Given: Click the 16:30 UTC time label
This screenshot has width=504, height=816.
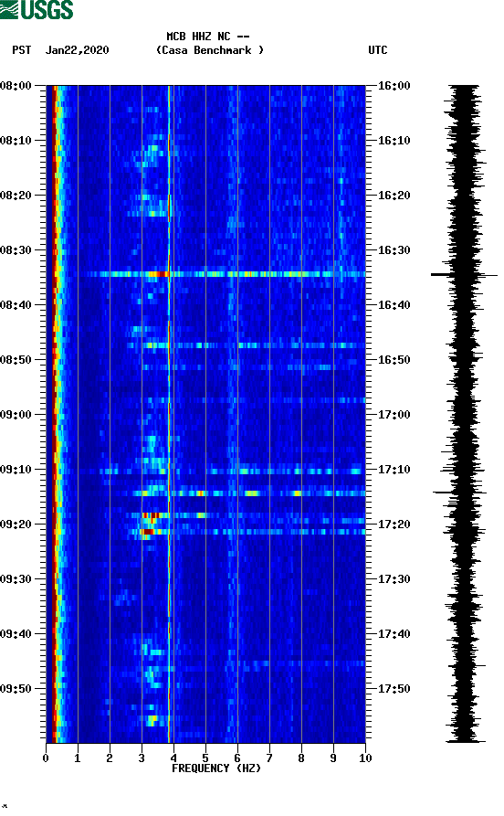Looking at the screenshot, I should [x=394, y=250].
